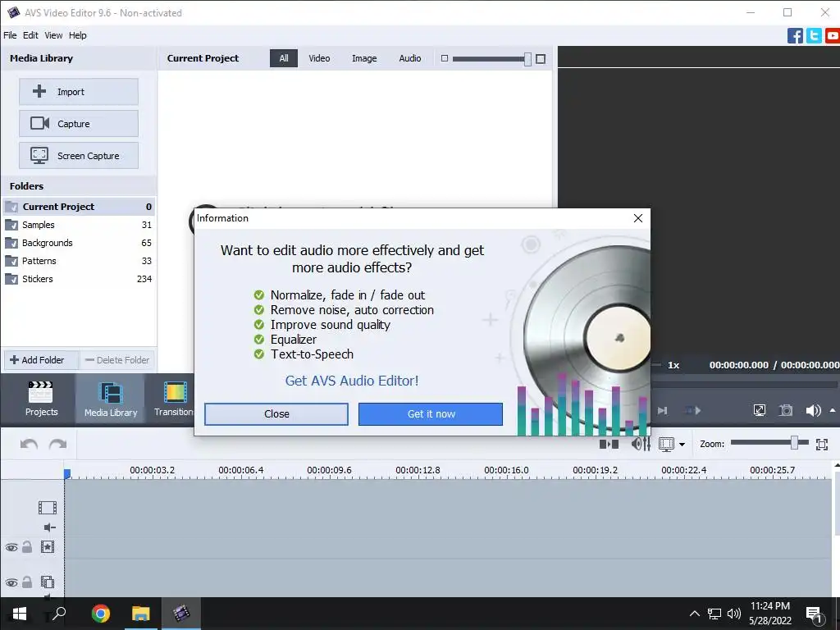This screenshot has height=630, width=840.
Task: Choose large thumbnail size icon
Action: point(541,59)
